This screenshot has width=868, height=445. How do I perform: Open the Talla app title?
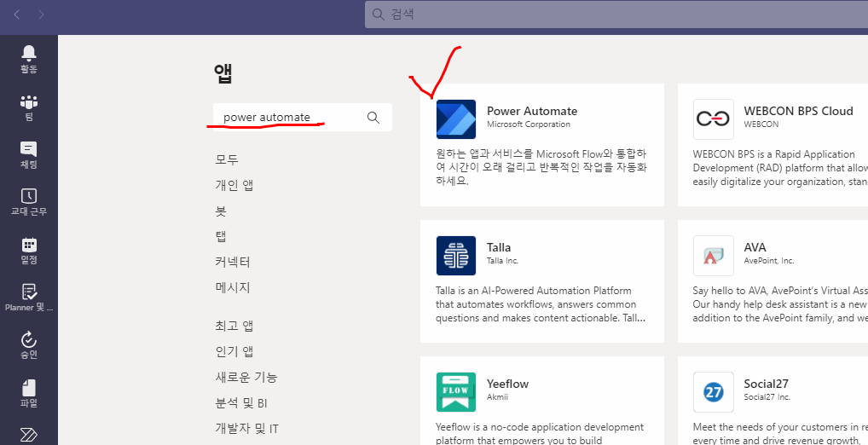tap(499, 247)
